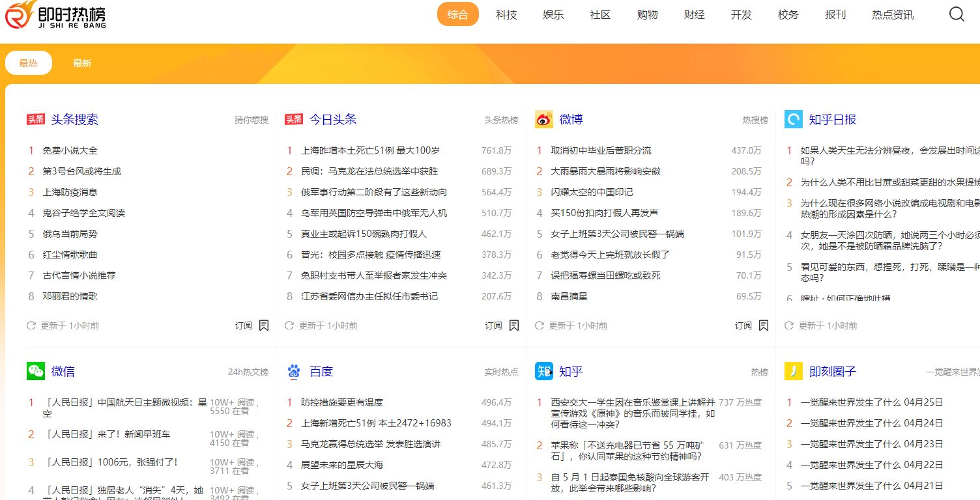Refresh the 今日头条 card via refresh icon
This screenshot has height=500, width=980.
[289, 325]
